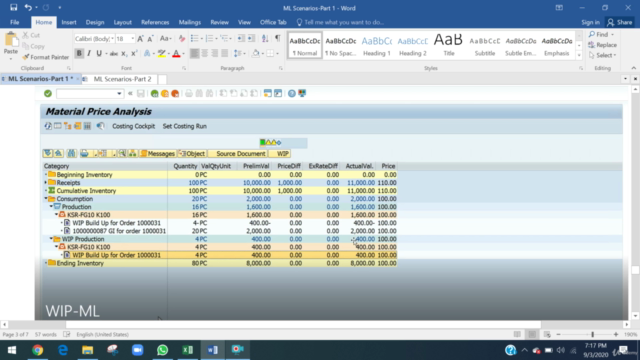
Task: Switch to the Review ribbon tab
Action: click(220, 22)
